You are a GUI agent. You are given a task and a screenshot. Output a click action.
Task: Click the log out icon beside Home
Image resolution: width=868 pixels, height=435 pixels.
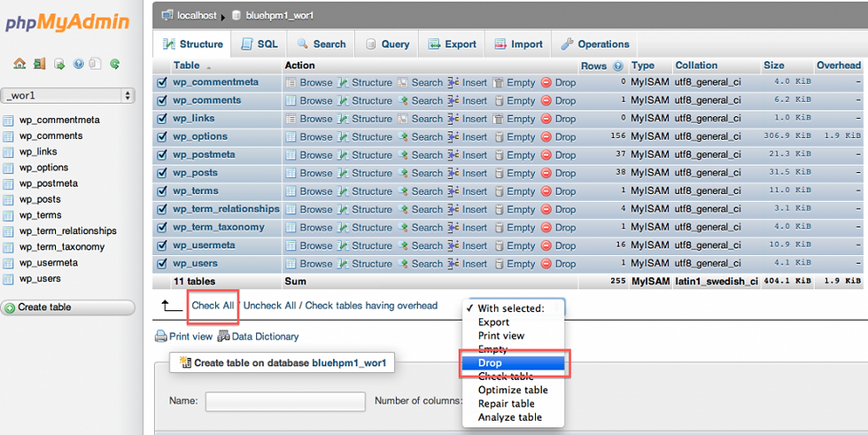coord(39,64)
